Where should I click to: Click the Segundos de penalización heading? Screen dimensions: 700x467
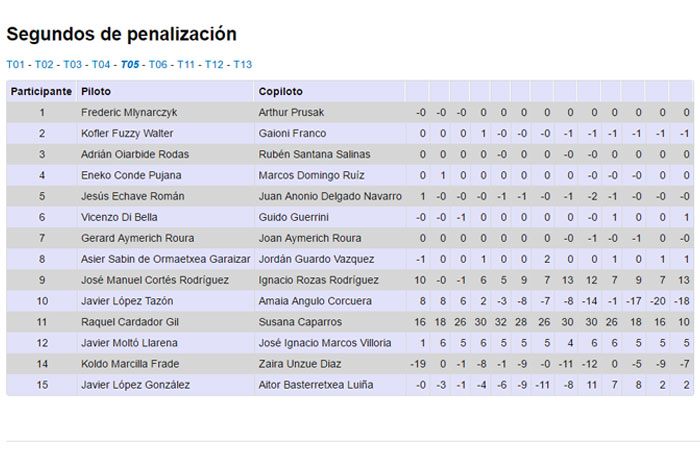tap(122, 34)
